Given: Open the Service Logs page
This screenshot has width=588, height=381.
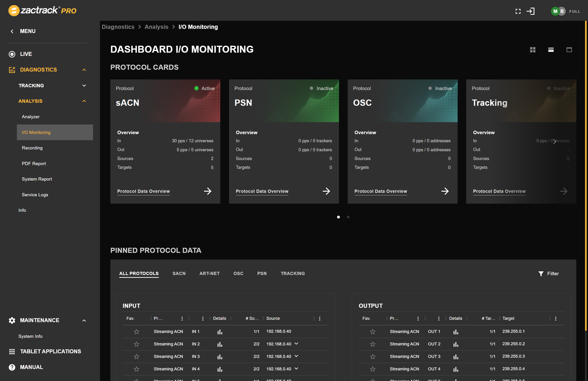Looking at the screenshot, I should 35,195.
